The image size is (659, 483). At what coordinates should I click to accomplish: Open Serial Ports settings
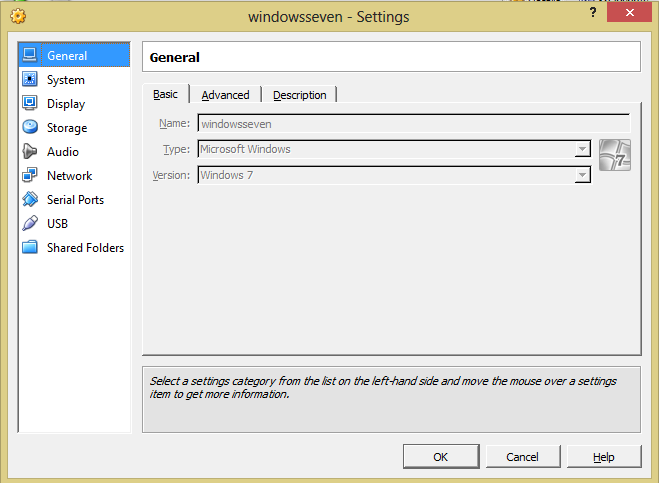coord(74,199)
